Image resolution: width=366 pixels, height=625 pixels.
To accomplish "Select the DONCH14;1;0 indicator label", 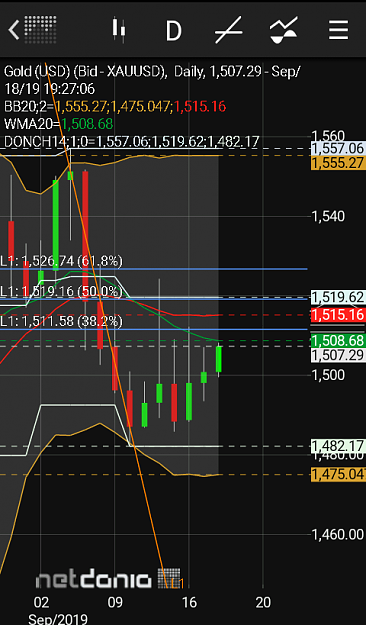I will click(x=132, y=141).
